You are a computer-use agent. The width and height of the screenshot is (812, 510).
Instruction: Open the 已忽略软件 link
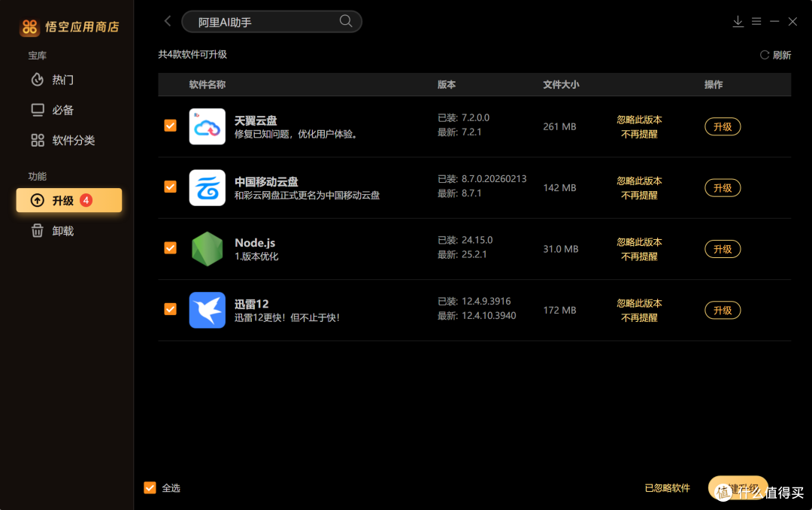[x=667, y=487]
